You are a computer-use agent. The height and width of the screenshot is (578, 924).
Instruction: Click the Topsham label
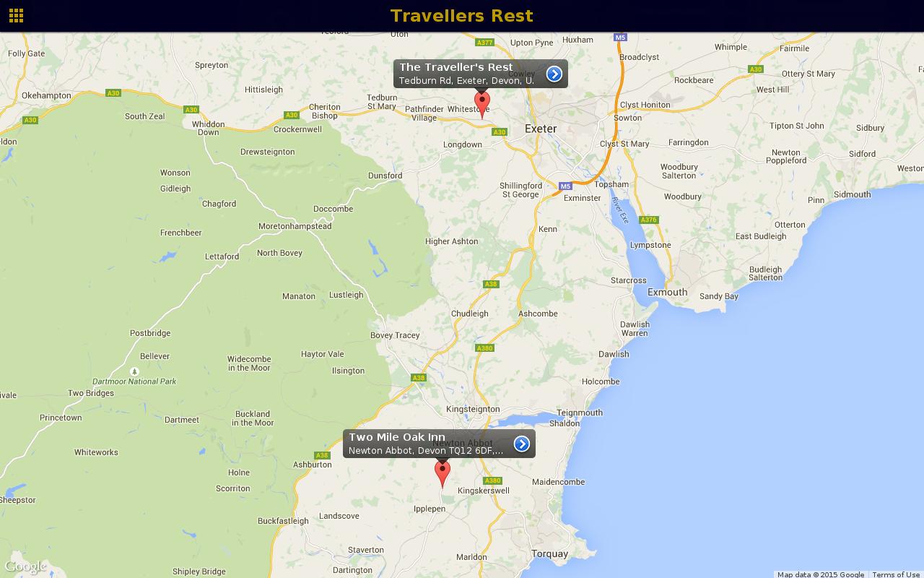click(611, 184)
